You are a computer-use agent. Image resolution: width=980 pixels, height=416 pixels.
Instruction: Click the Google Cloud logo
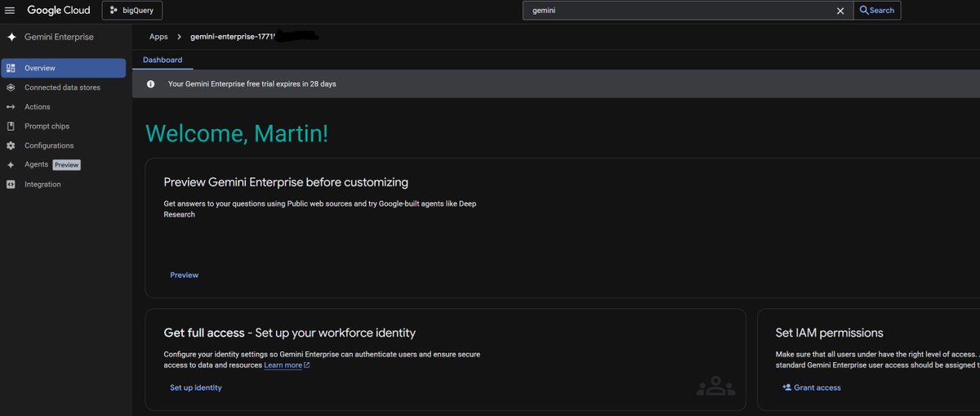coord(59,11)
